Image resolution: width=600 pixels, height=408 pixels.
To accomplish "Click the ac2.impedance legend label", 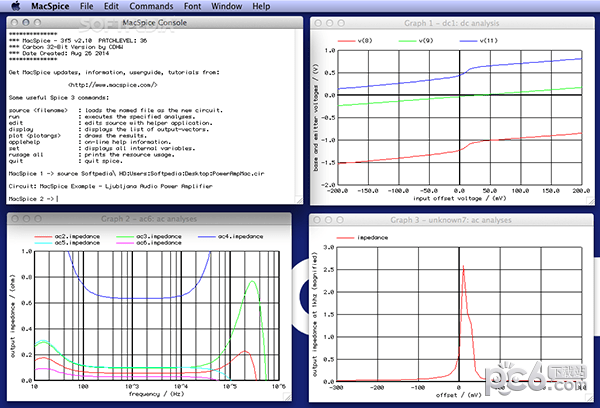I will click(x=77, y=237).
